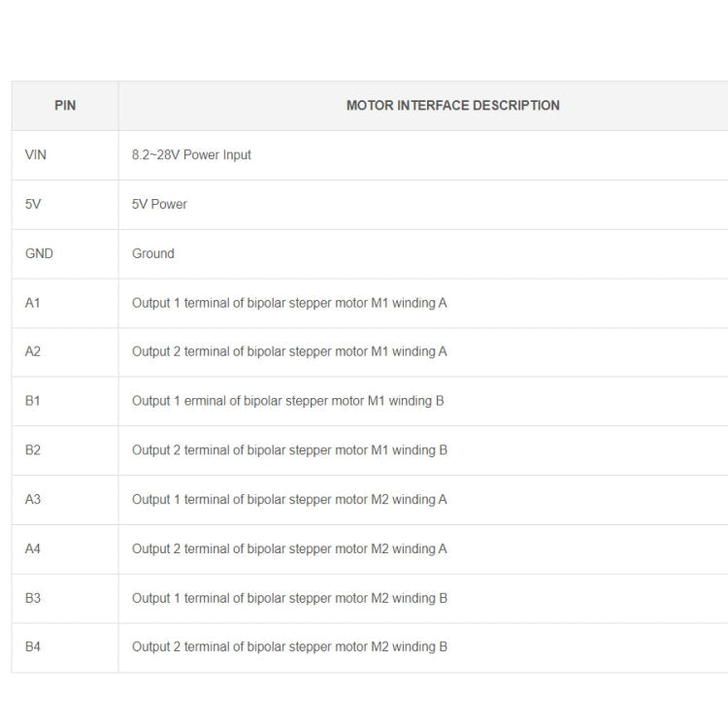
Task: Select the GND pin cell
Action: [39, 254]
